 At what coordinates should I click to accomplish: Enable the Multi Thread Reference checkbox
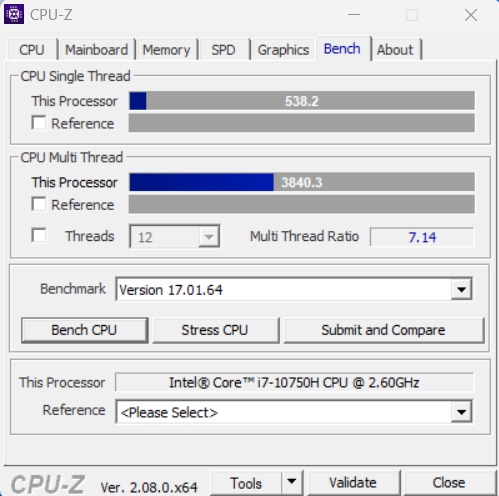tap(39, 204)
